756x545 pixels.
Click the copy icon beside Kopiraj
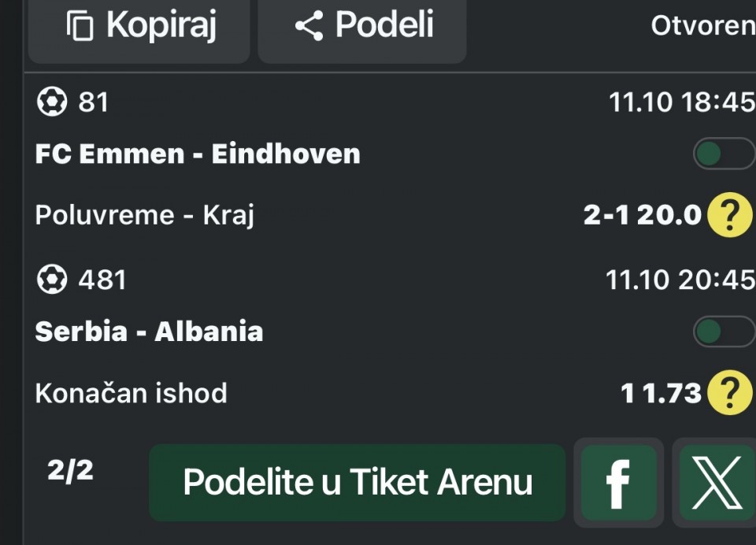point(80,27)
